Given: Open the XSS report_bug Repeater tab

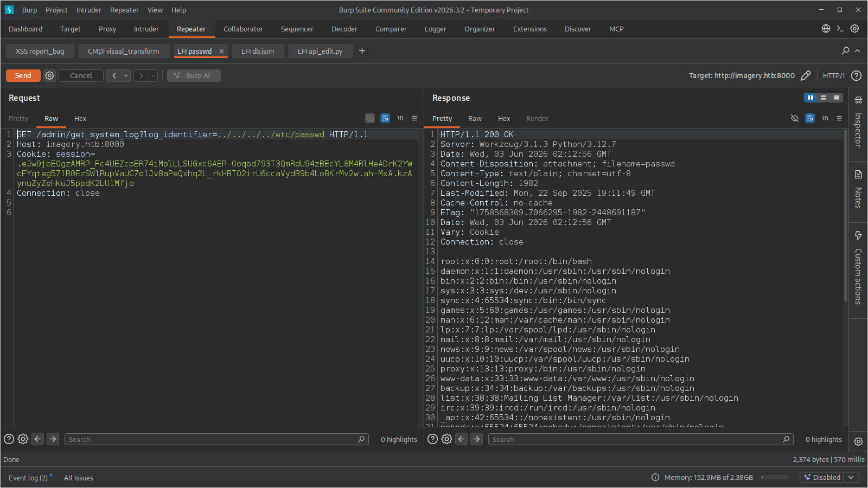Looking at the screenshot, I should click(x=40, y=51).
